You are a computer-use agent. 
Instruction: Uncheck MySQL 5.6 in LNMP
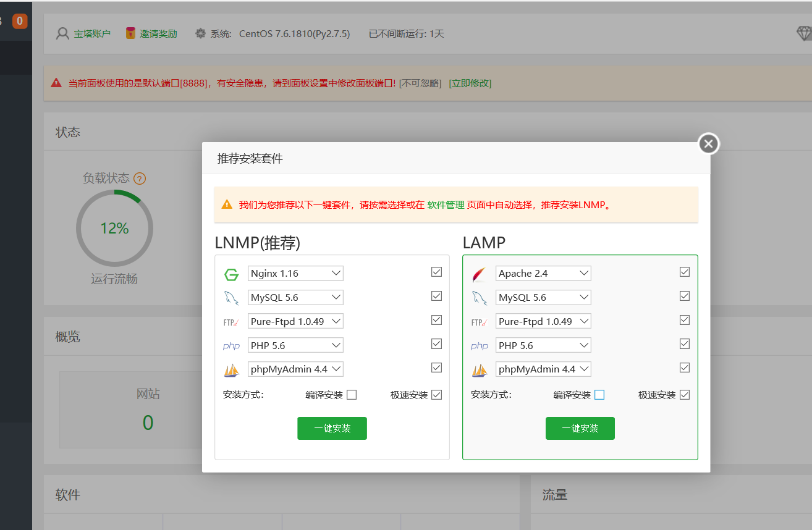(x=436, y=296)
